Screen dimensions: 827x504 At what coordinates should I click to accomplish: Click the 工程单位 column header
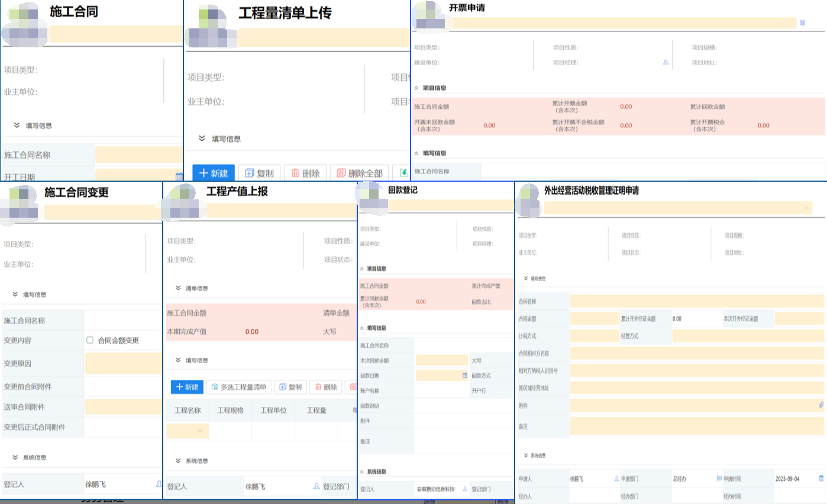pos(273,410)
